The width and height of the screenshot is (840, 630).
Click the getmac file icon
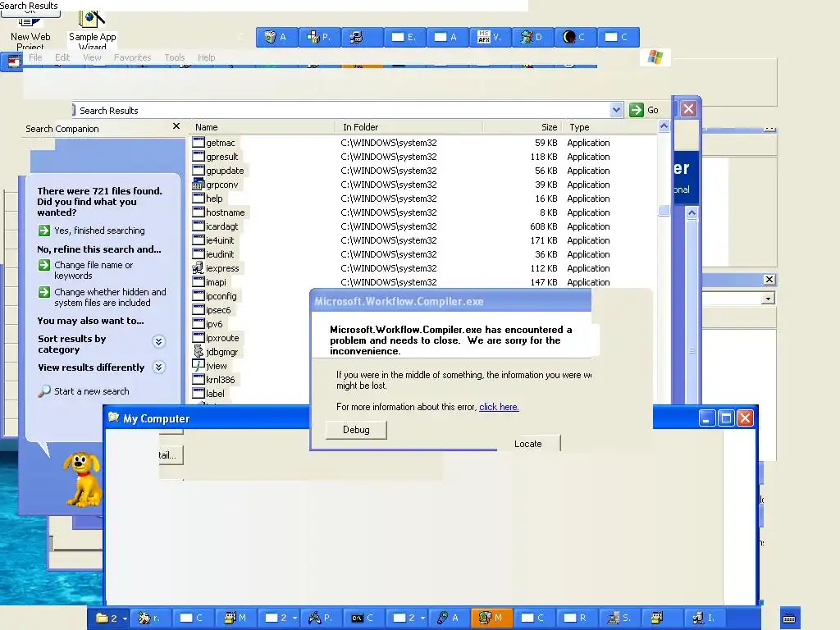[x=199, y=143]
